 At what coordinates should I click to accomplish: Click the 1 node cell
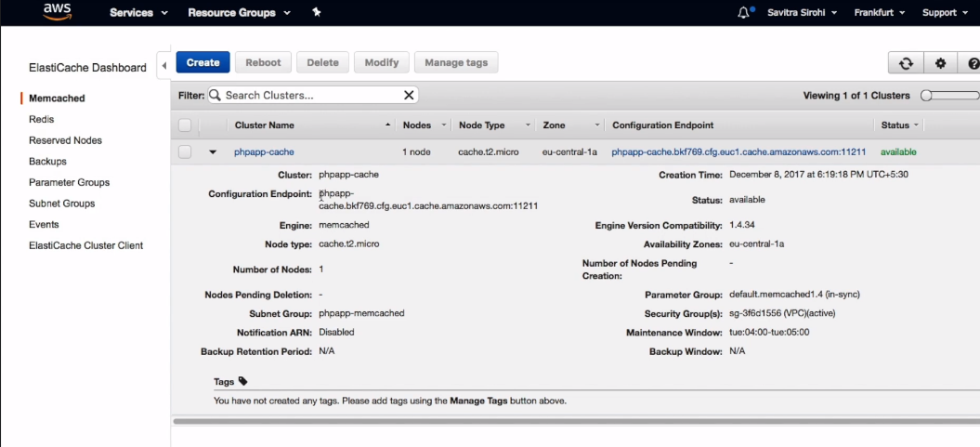(416, 151)
